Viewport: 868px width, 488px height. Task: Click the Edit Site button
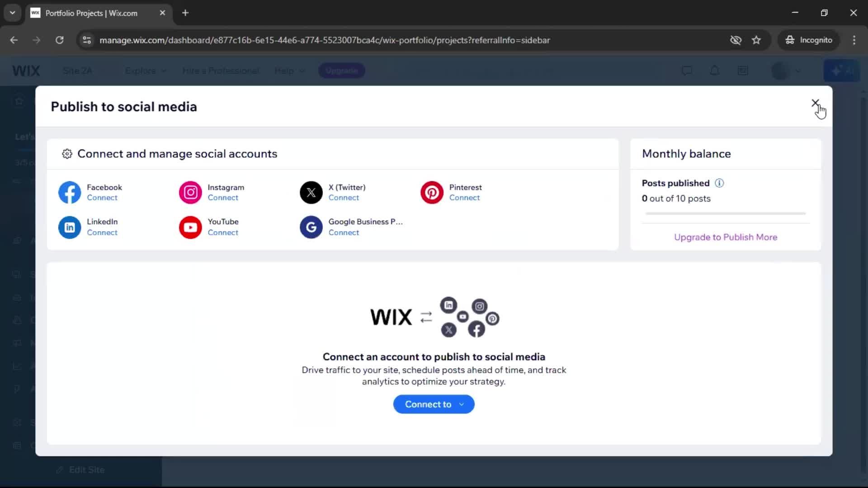pyautogui.click(x=81, y=470)
